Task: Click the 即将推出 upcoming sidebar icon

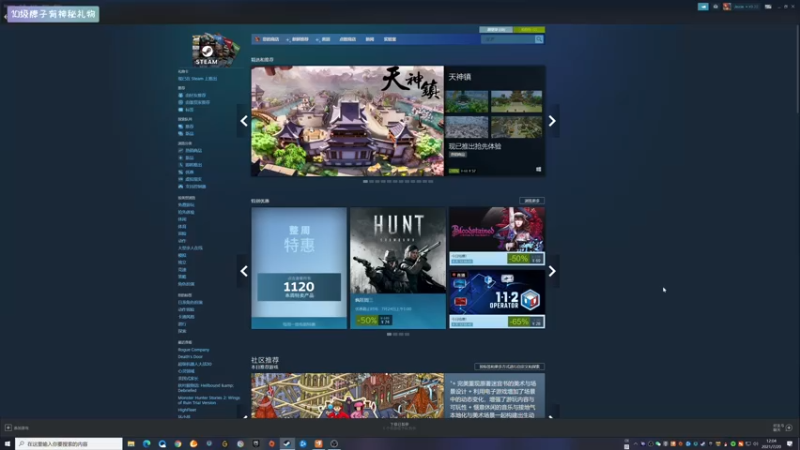Action: pyautogui.click(x=181, y=165)
